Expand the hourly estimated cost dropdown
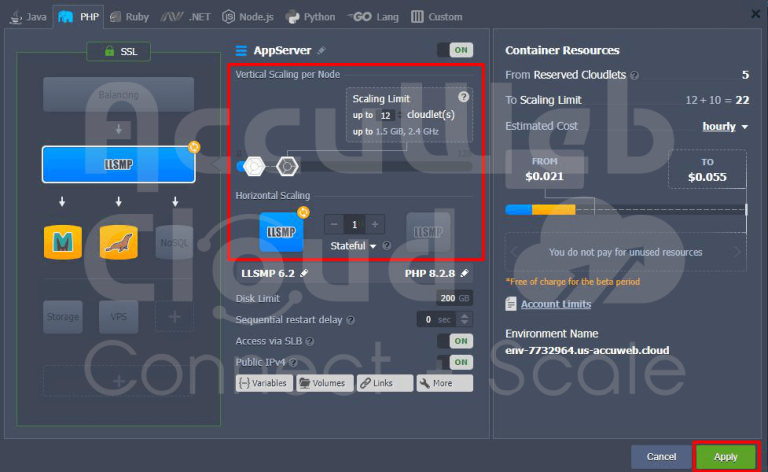 click(x=725, y=127)
